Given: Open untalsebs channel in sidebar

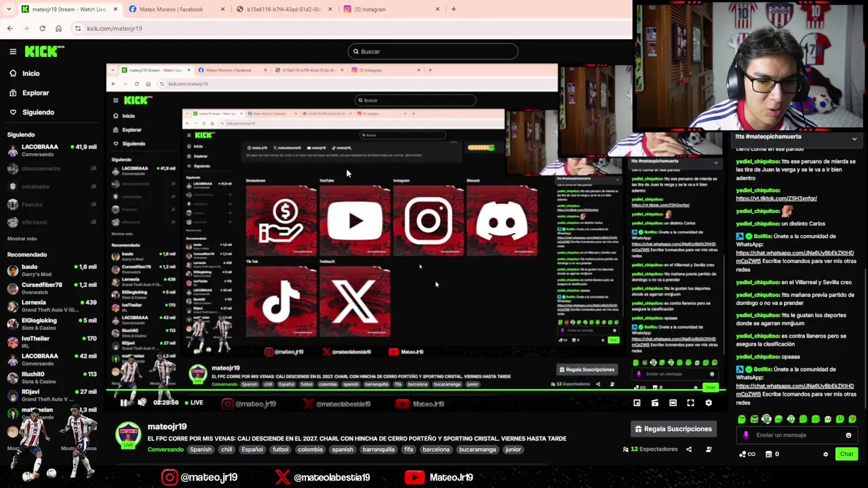Looking at the screenshot, I should (x=52, y=186).
